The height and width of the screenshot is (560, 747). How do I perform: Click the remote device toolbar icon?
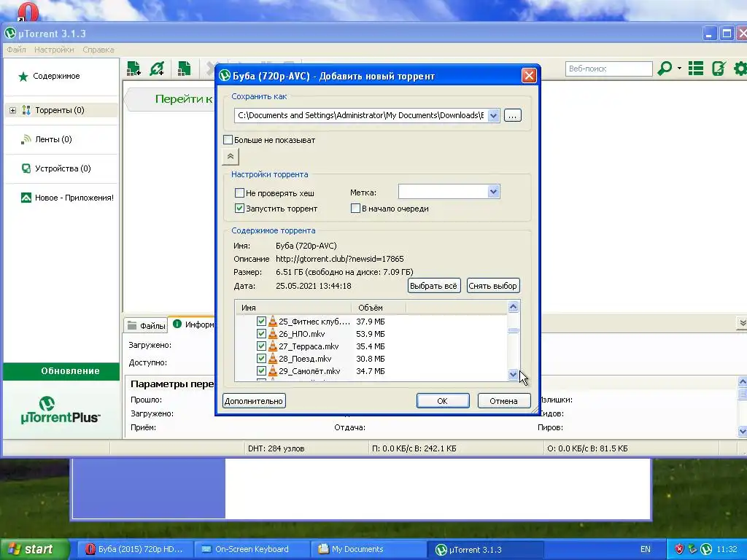719,69
